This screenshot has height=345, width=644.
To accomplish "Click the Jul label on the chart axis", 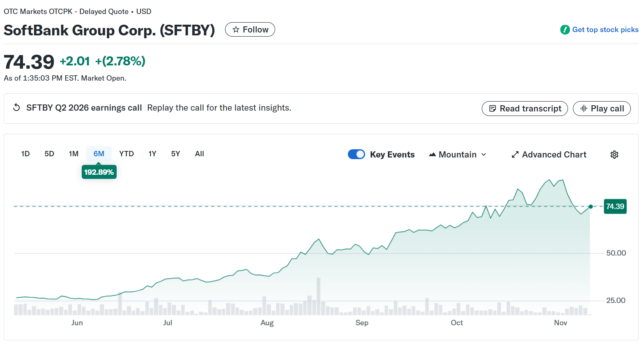I will (x=168, y=323).
